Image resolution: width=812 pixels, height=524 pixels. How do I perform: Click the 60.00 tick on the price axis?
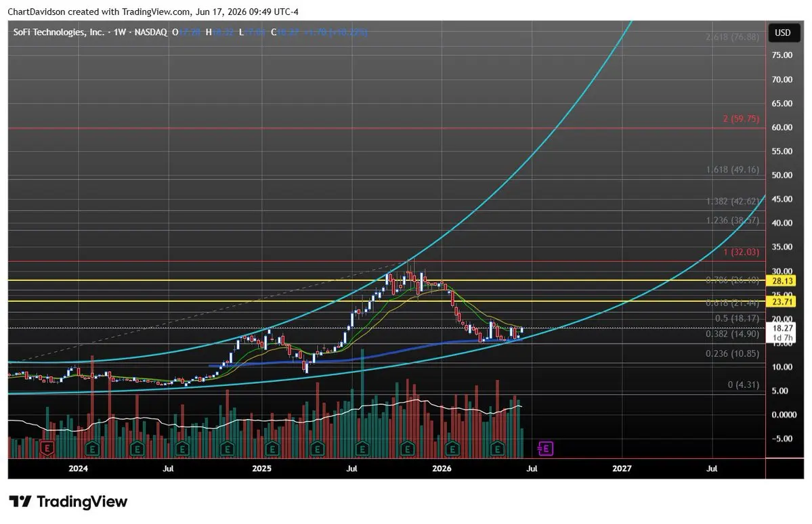[x=782, y=127]
